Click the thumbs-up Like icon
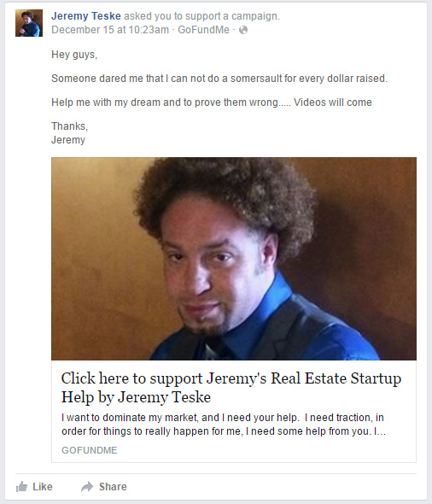The width and height of the screenshot is (432, 504). (x=22, y=487)
